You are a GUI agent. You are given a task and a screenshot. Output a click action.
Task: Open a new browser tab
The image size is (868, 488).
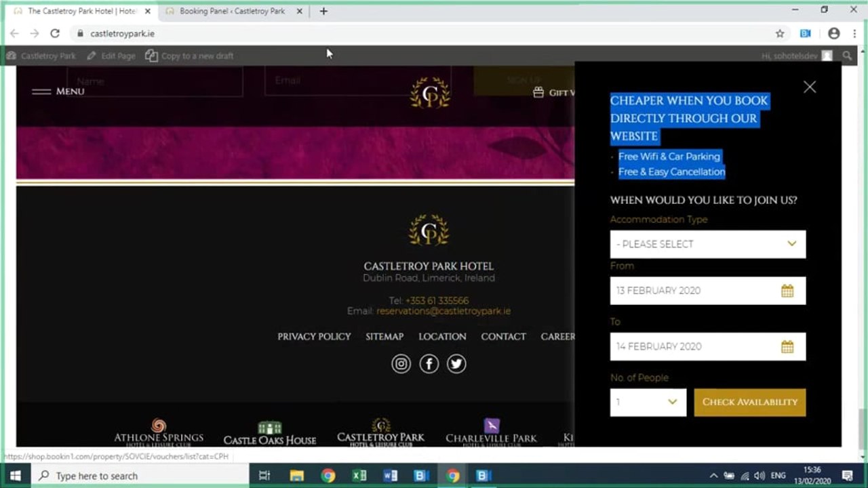coord(323,12)
